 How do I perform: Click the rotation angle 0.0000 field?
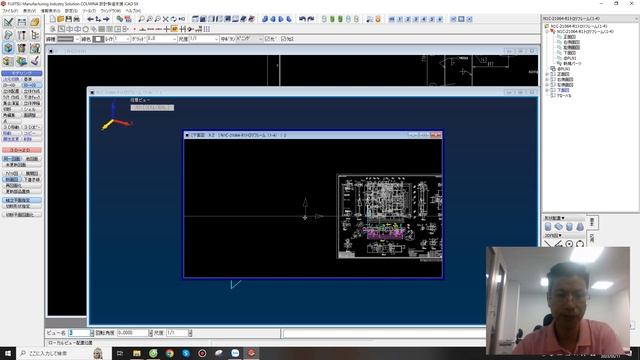[x=133, y=333]
